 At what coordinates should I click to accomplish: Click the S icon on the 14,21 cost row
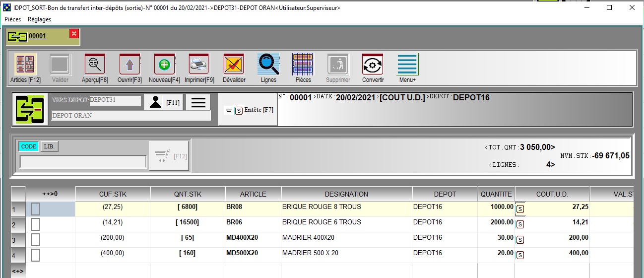(520, 224)
